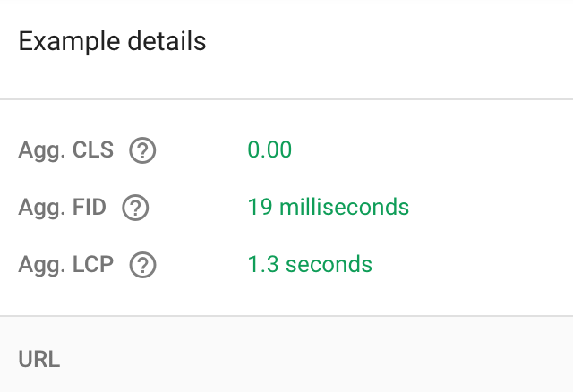Click the help icon next to Agg. CLS
The width and height of the screenshot is (573, 392).
click(142, 151)
